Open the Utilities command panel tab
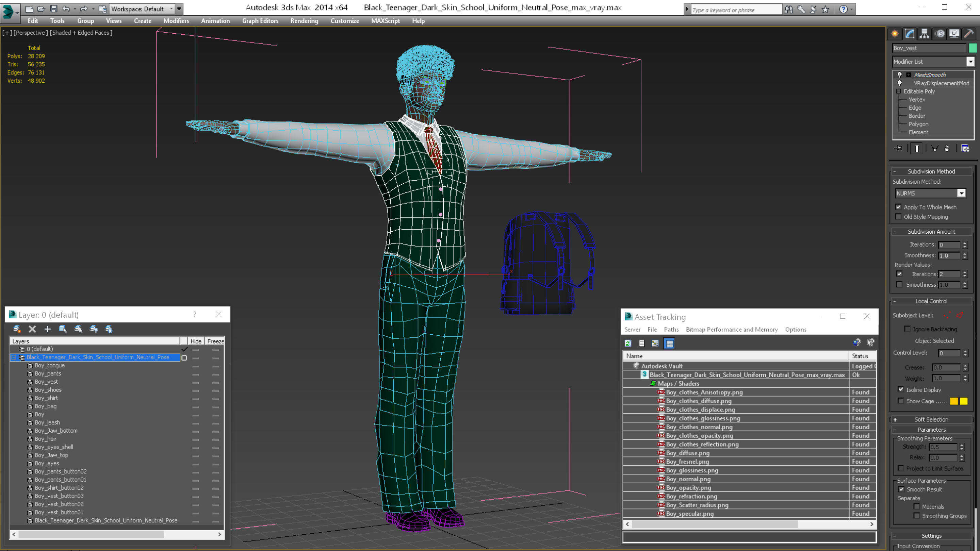Image resolution: width=980 pixels, height=551 pixels. (x=969, y=34)
